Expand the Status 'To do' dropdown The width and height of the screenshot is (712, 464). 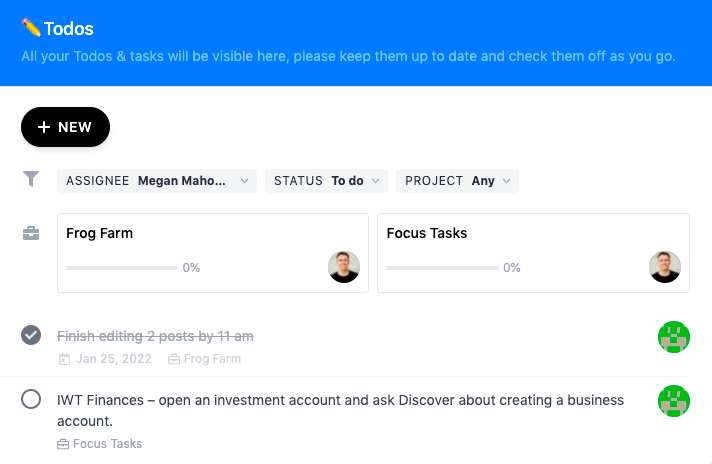[326, 181]
